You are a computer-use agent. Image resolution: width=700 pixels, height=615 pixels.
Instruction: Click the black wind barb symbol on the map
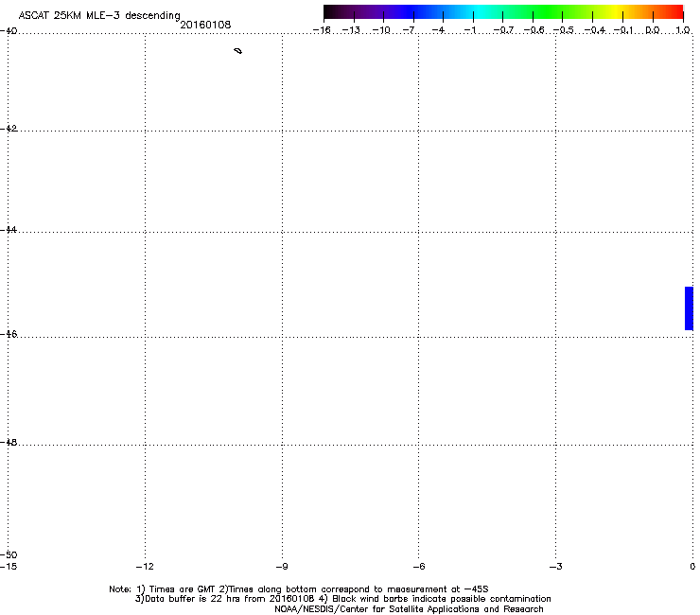pyautogui.click(x=238, y=51)
